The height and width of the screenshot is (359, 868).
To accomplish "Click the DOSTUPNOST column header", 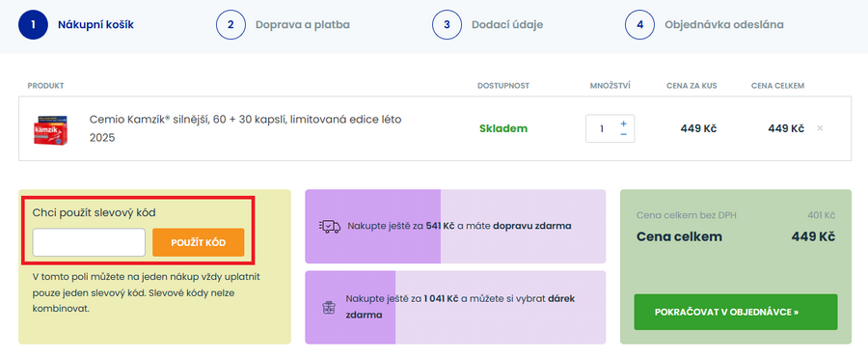I will tap(503, 86).
